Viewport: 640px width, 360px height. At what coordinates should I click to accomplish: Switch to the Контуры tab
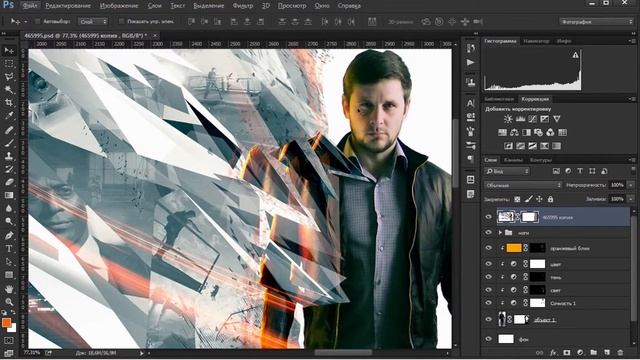[x=540, y=160]
